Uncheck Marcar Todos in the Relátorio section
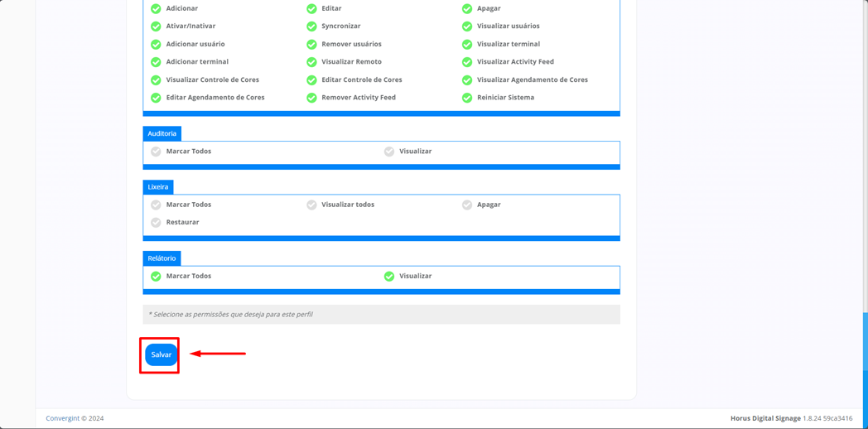 click(156, 276)
